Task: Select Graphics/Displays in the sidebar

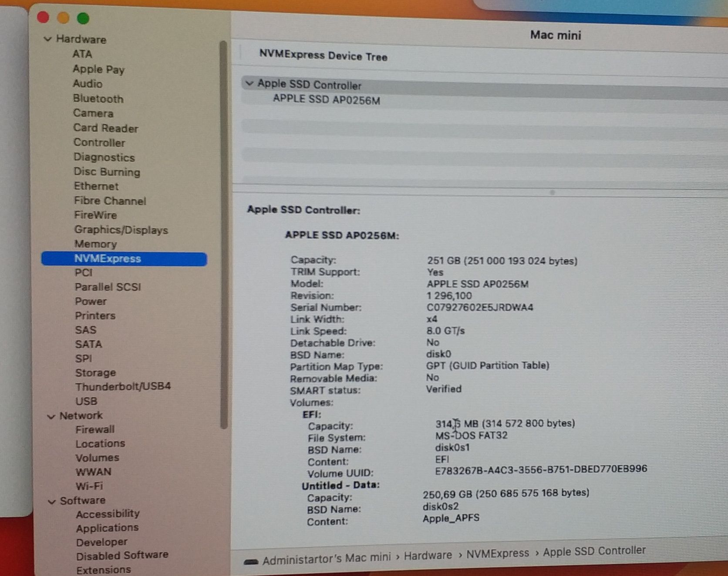Action: click(121, 230)
